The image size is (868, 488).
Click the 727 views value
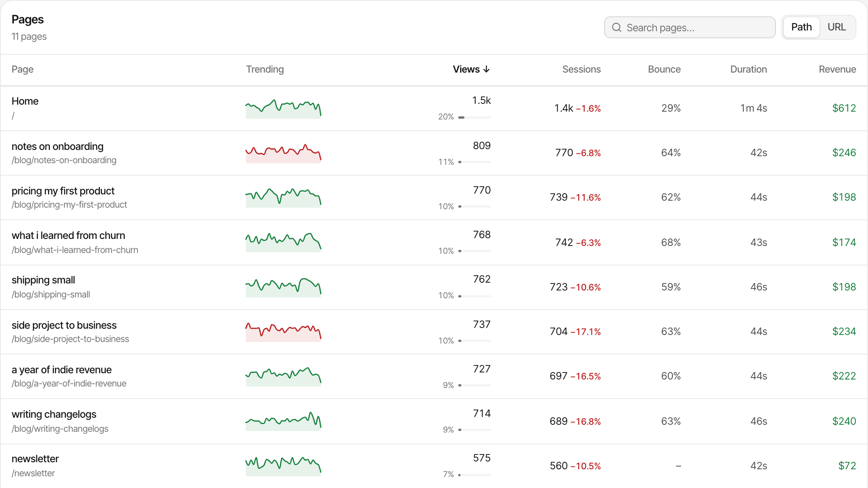click(482, 369)
